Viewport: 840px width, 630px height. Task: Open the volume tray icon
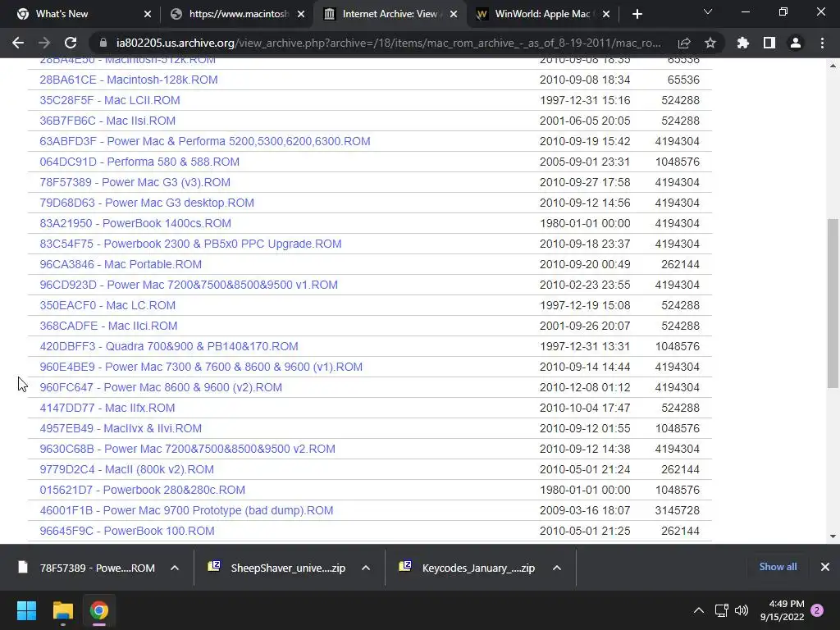click(742, 610)
